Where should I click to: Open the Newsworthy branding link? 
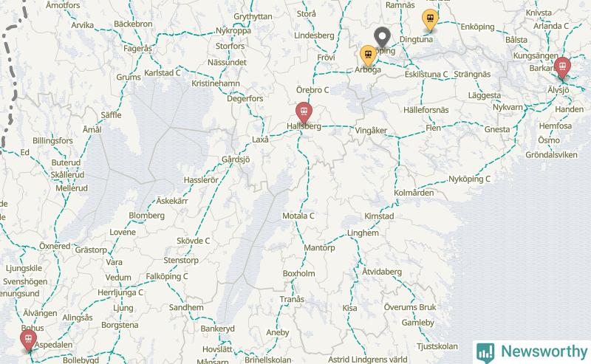532,352
